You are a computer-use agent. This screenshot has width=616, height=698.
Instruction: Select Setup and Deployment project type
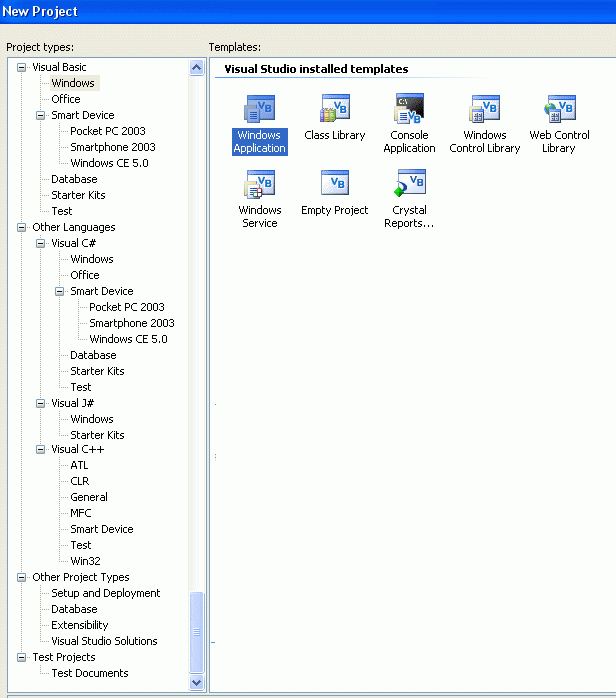pyautogui.click(x=105, y=593)
